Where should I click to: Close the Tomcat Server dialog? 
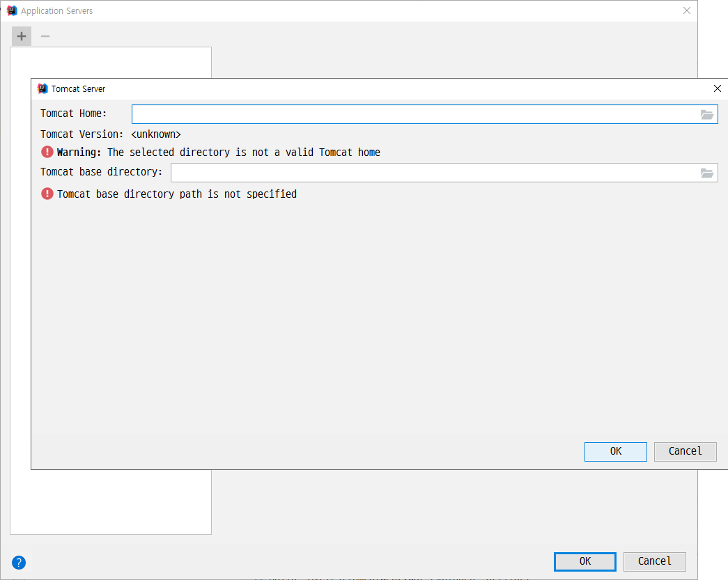tap(718, 88)
